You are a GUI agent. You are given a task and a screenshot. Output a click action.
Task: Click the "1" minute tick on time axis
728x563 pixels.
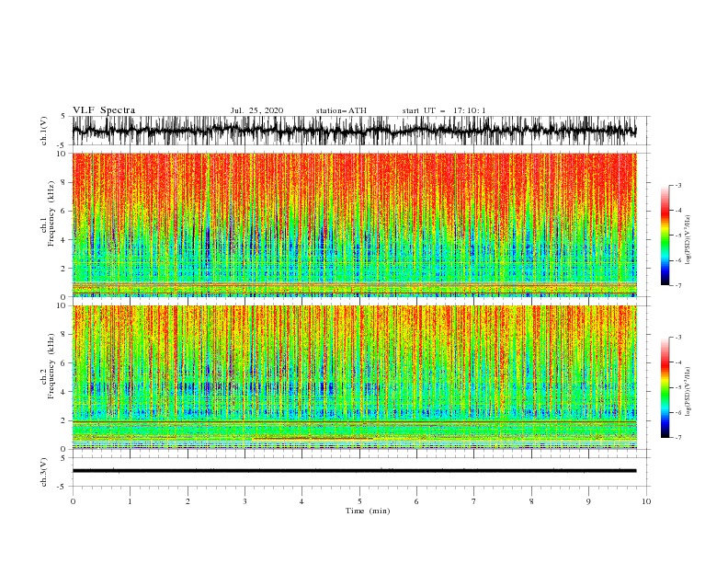(x=130, y=501)
